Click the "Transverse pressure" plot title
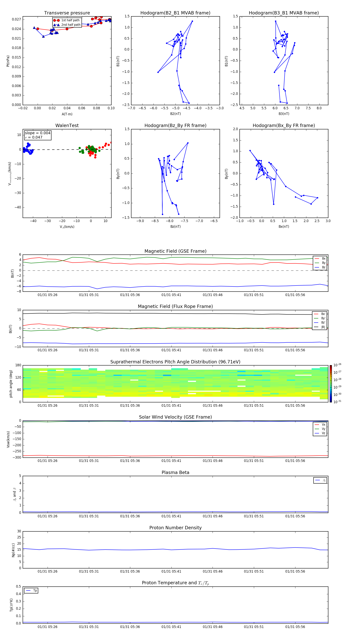 click(67, 13)
